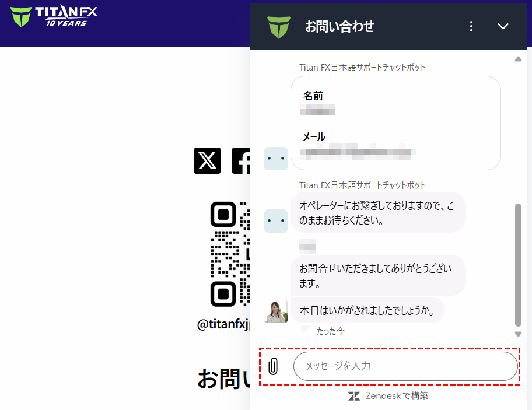The height and width of the screenshot is (410, 532).
Task: Click the chatbot avatar beside operator-connecting message
Action: tap(276, 221)
